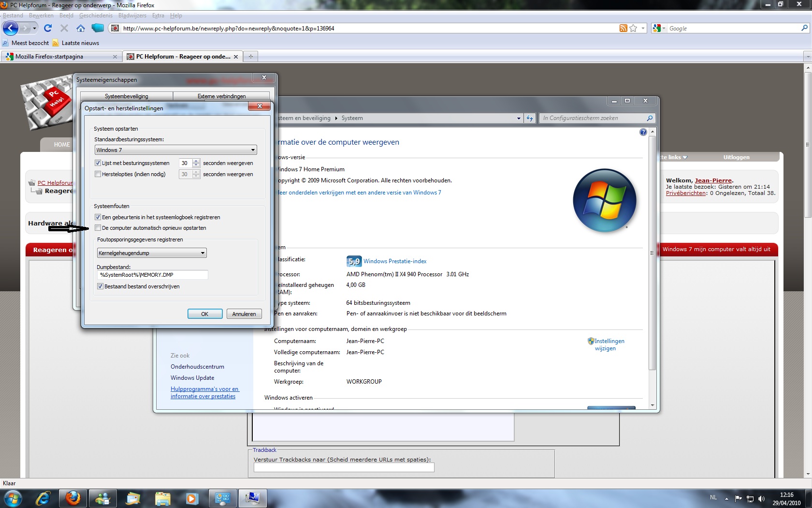
Task: Open the help icon in Systeem window
Action: tap(643, 132)
